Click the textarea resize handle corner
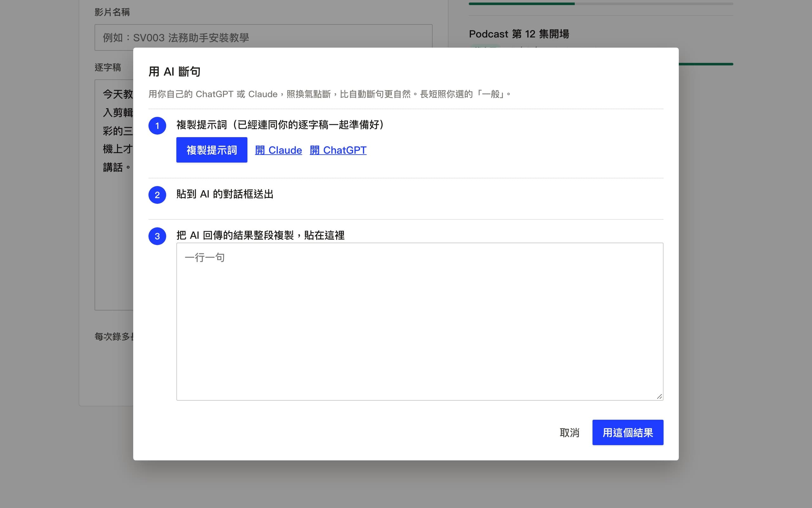The height and width of the screenshot is (508, 812). pyautogui.click(x=659, y=397)
